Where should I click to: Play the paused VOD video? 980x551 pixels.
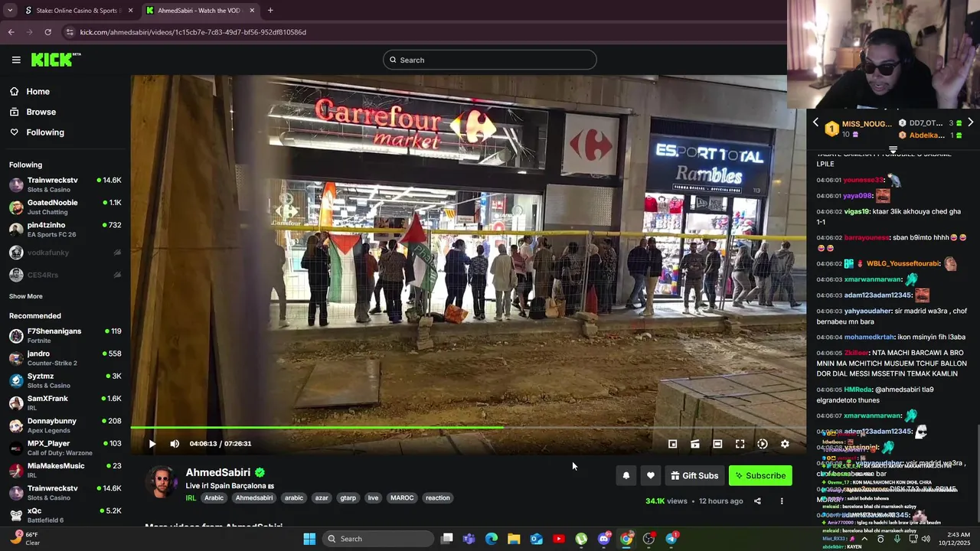click(x=152, y=444)
